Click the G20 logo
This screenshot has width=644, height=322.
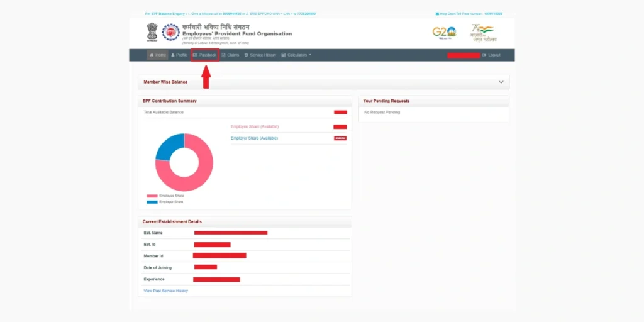(x=444, y=32)
